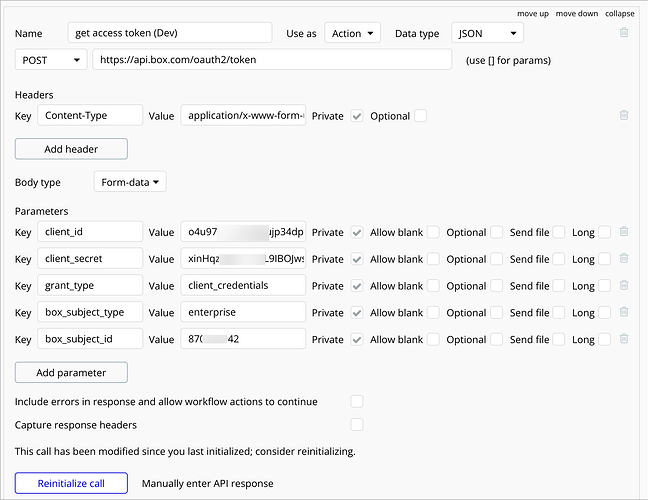
Task: Edit the Content-Type header key field
Action: pyautogui.click(x=90, y=115)
